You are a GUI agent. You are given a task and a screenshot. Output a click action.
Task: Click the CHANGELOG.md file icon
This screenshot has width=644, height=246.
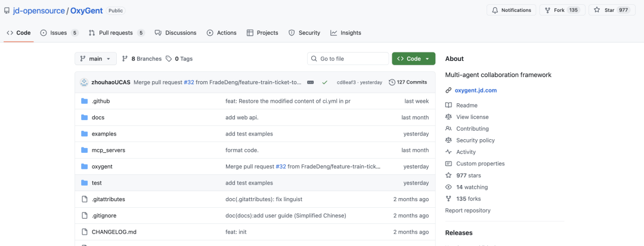(x=85, y=232)
